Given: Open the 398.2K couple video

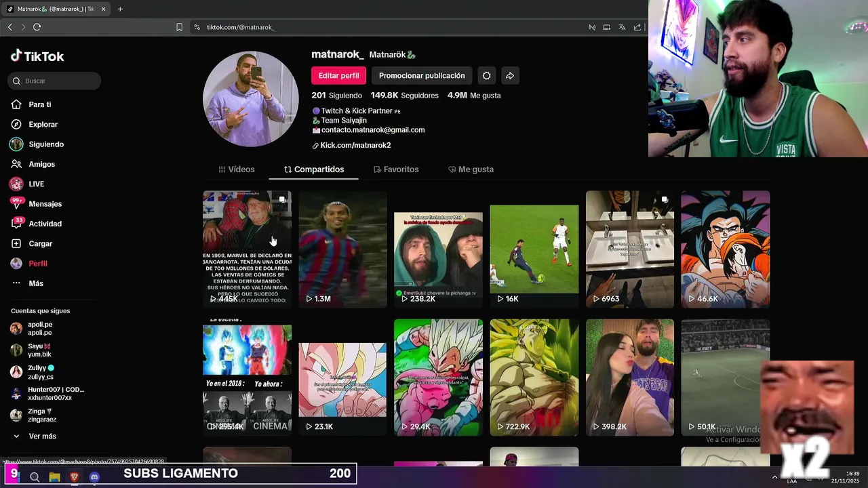Looking at the screenshot, I should (x=630, y=378).
